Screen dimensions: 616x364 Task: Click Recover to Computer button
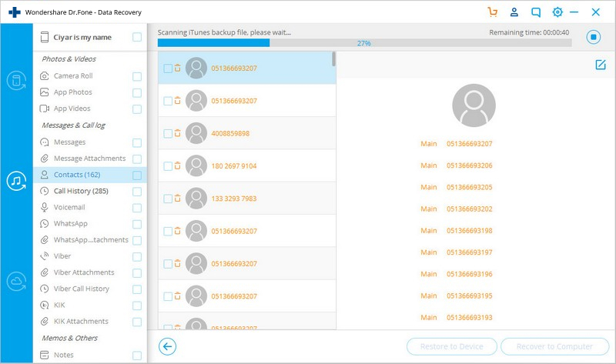[554, 346]
